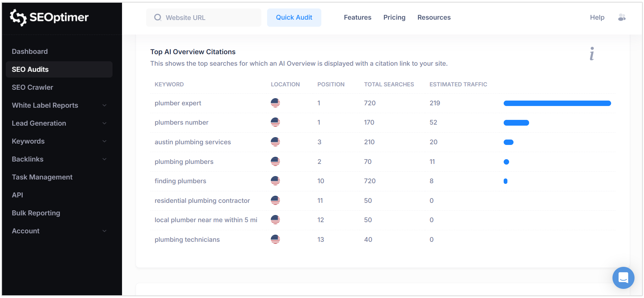The width and height of the screenshot is (644, 298).
Task: Click the ESTIMATED TRAFFIC column header
Action: tap(458, 84)
